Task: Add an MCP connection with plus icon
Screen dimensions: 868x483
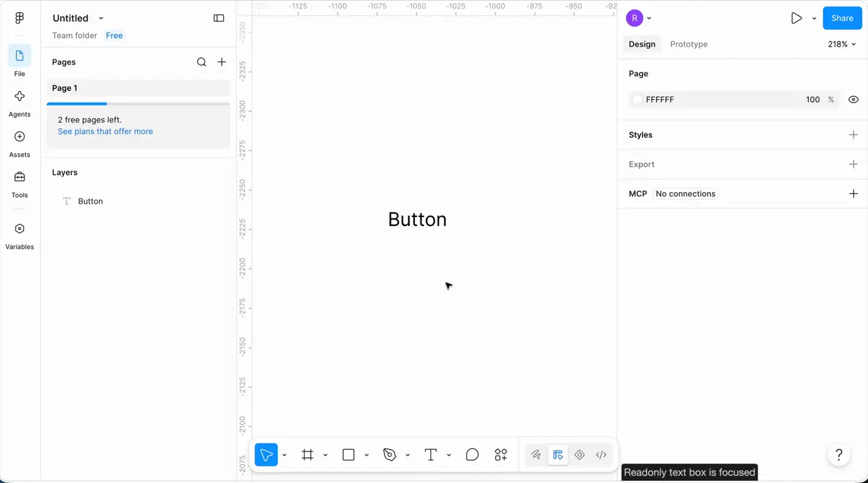Action: click(853, 193)
